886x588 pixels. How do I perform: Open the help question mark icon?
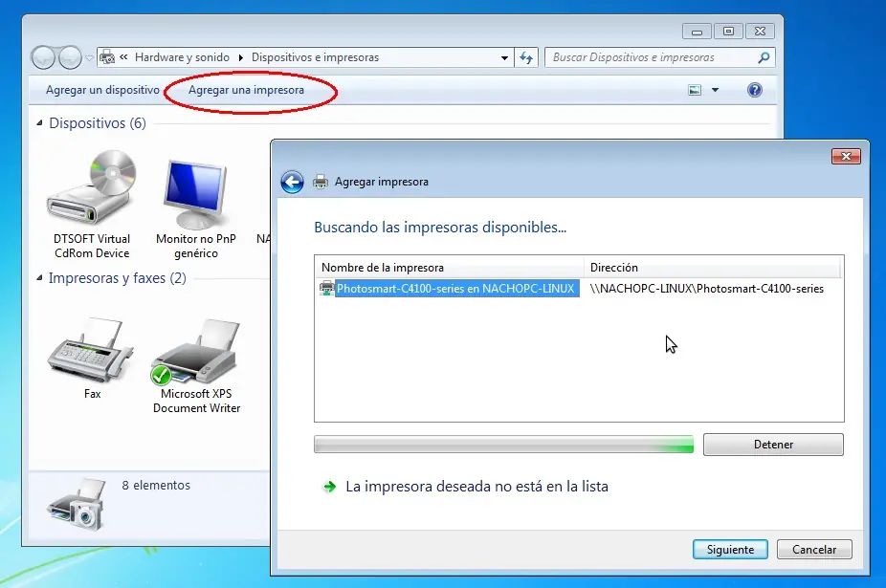coord(754,90)
